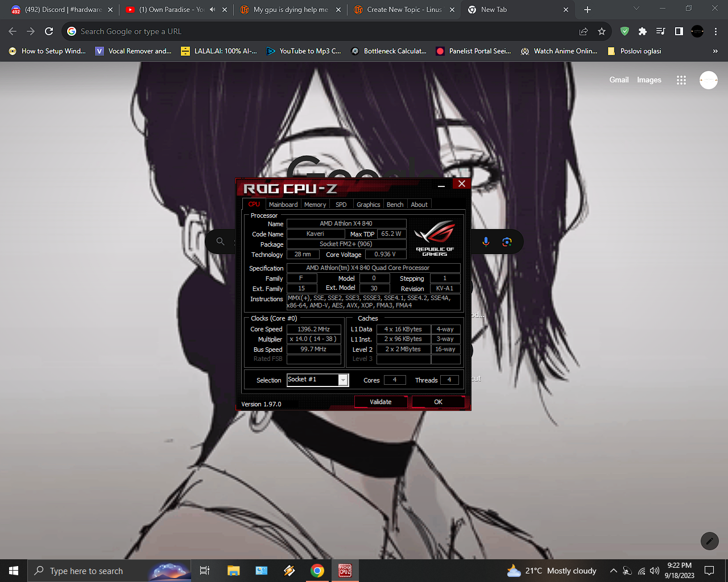Open the ROG CPU-Z taskbar icon
Image resolution: width=728 pixels, height=582 pixels.
click(x=345, y=571)
